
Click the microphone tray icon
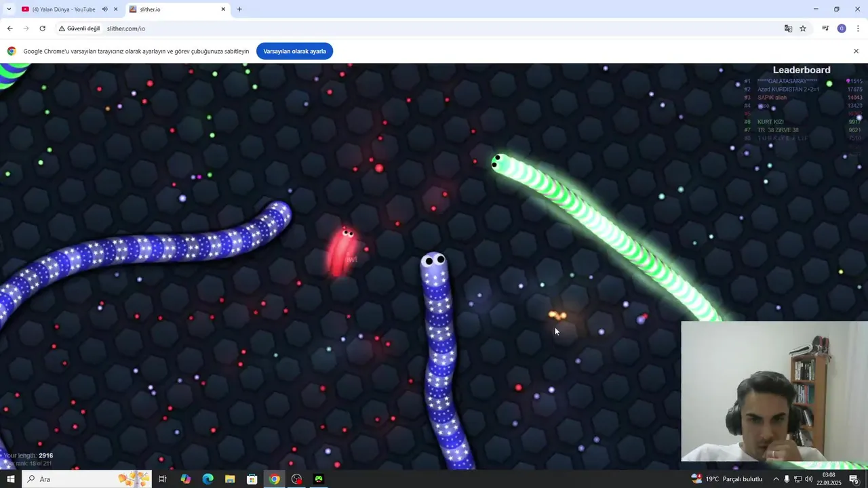tap(787, 479)
